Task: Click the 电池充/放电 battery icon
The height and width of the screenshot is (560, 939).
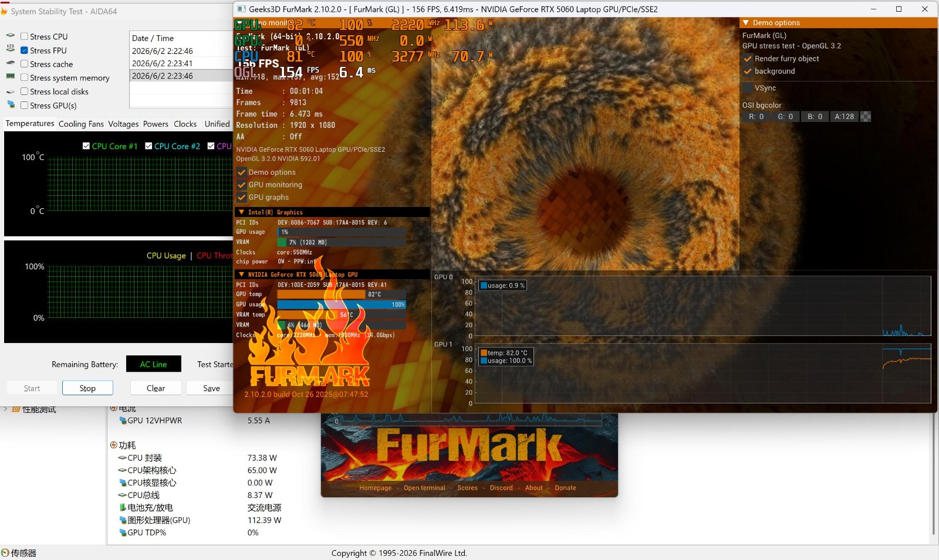Action: (x=123, y=508)
